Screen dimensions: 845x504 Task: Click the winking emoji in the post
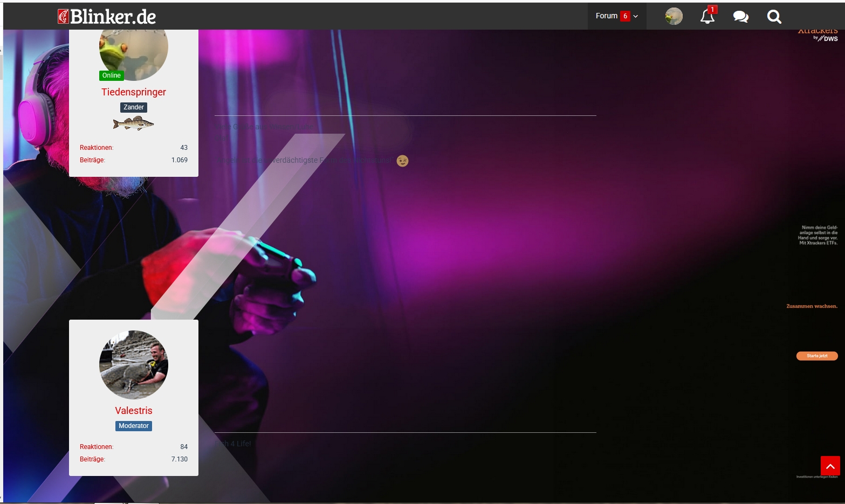click(402, 161)
